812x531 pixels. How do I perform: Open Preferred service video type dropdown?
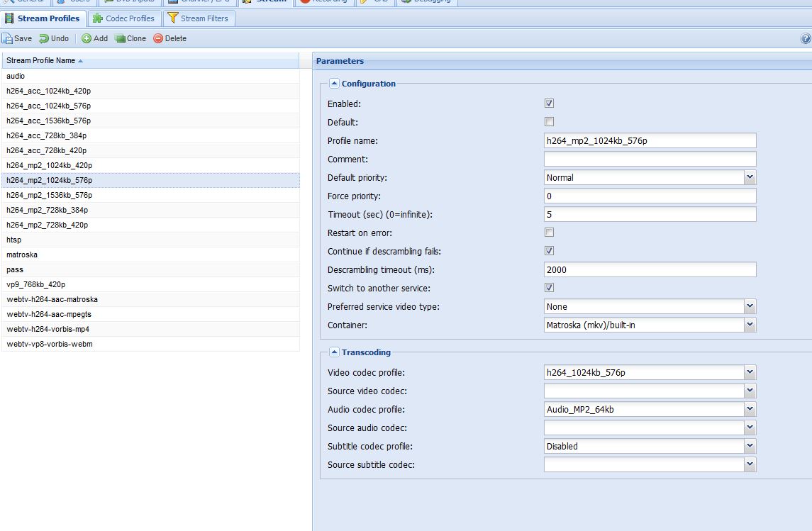(750, 306)
